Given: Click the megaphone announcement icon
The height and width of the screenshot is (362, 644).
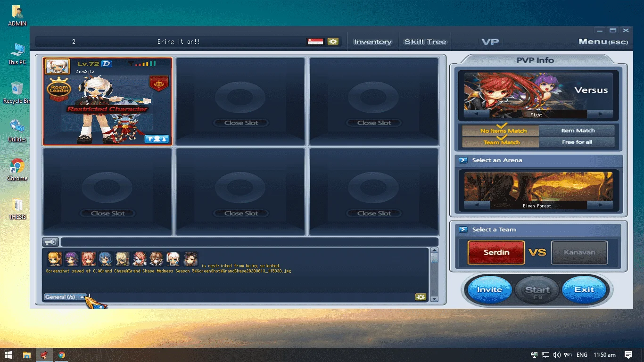Looking at the screenshot, I should point(50,242).
